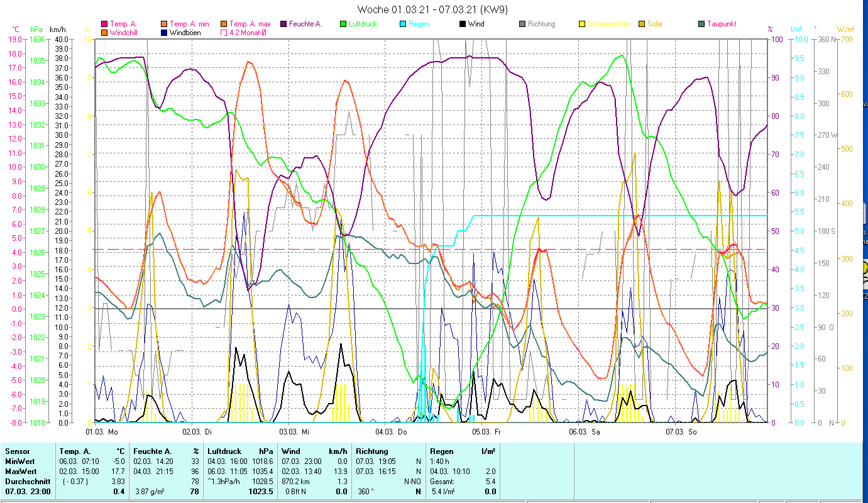868x503 pixels.
Task: Click the l/m² rain axis unit label
Action: click(796, 30)
